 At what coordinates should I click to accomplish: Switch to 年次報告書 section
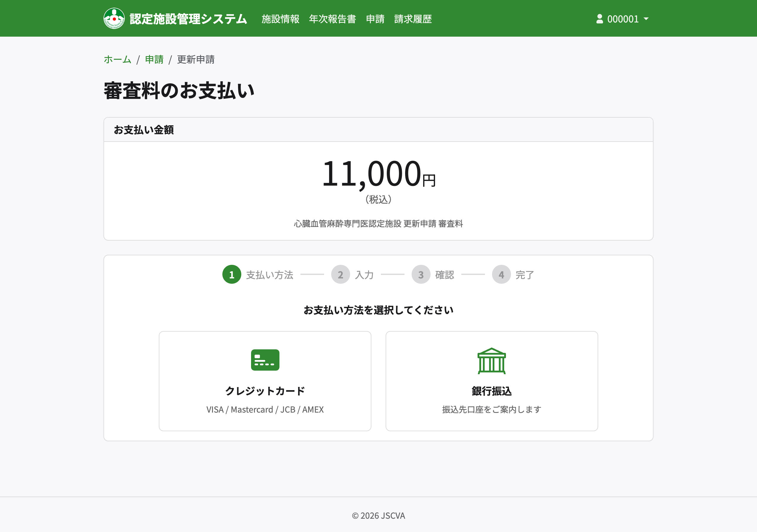coord(332,19)
